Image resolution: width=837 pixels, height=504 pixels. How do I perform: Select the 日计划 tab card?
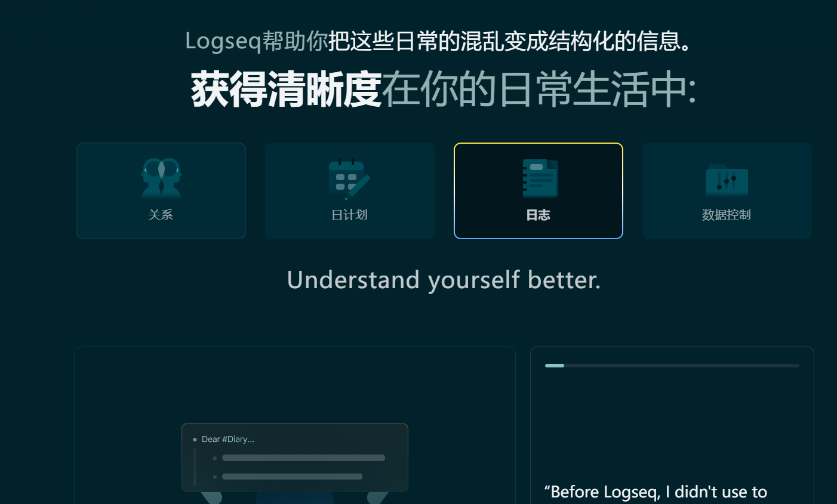[x=350, y=191]
